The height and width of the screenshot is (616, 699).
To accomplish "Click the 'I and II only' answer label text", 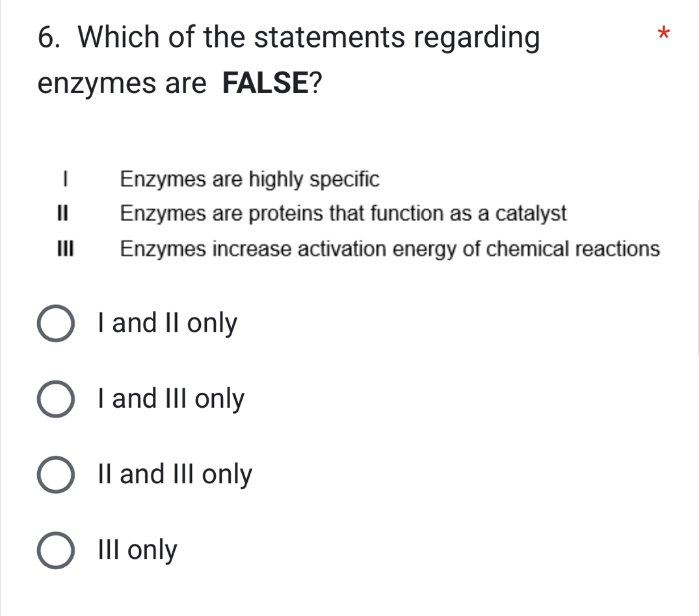I will [166, 323].
